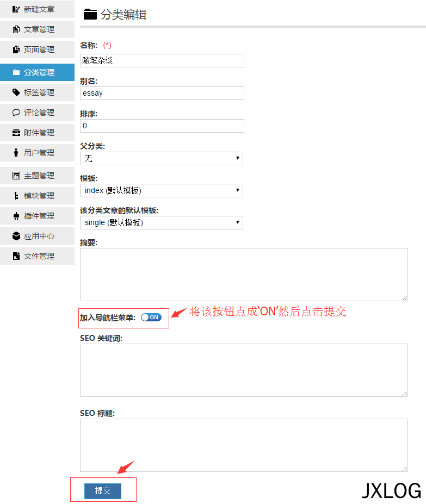Screen dimensions: 426x504
Task: Open 新建文章 menu item
Action: point(38,9)
